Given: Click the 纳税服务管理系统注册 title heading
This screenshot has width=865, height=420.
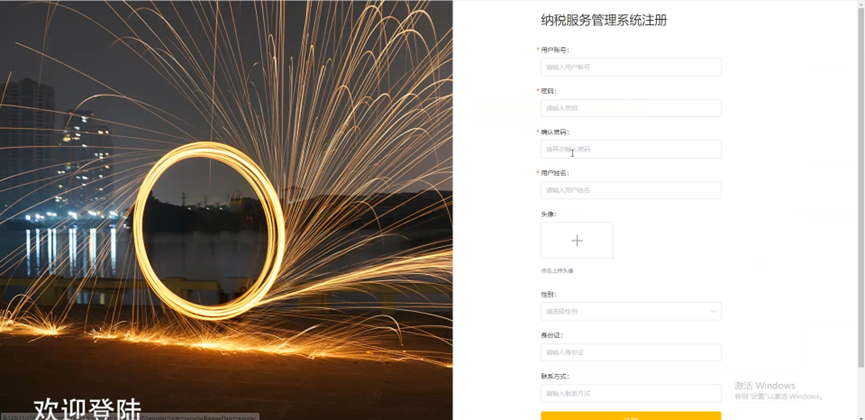Looking at the screenshot, I should click(604, 21).
